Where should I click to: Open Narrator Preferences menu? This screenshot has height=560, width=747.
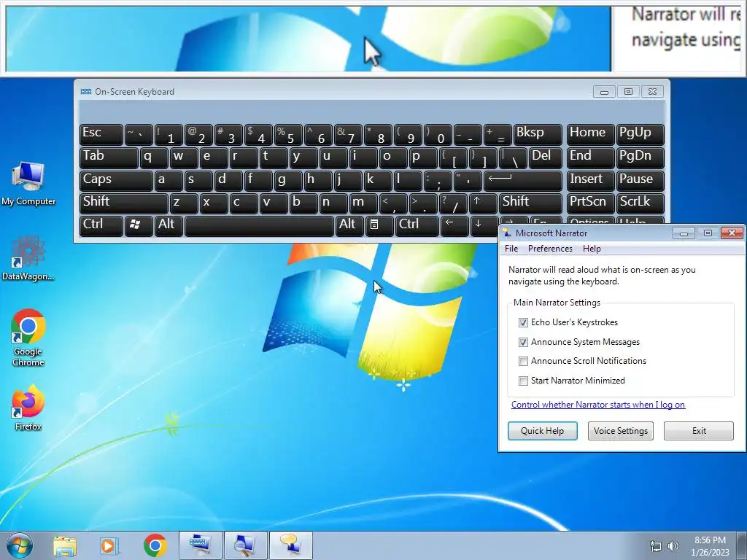[550, 249]
